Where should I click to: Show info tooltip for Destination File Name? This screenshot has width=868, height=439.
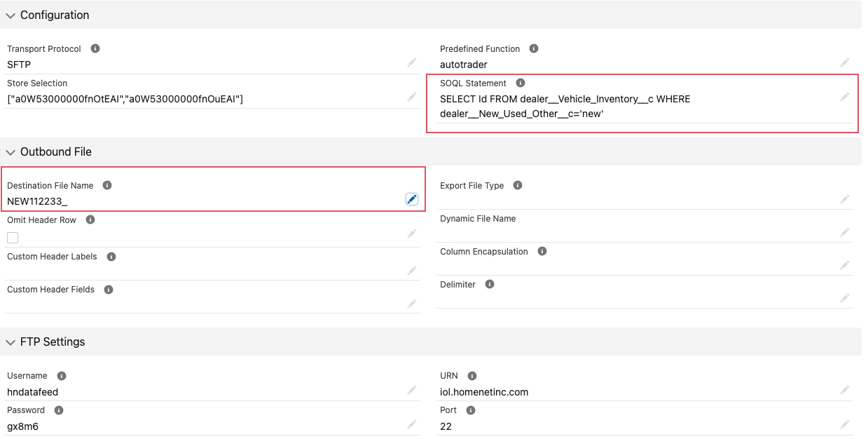pyautogui.click(x=107, y=185)
